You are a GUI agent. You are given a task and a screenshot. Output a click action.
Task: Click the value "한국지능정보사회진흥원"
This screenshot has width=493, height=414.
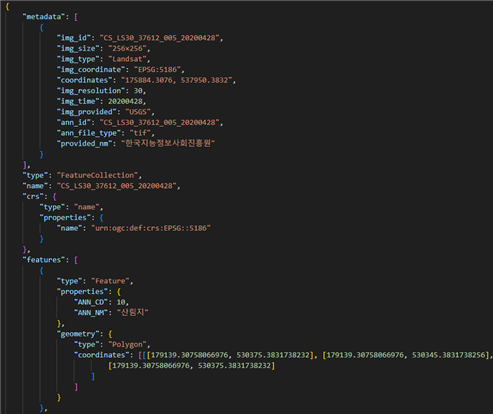pos(168,144)
